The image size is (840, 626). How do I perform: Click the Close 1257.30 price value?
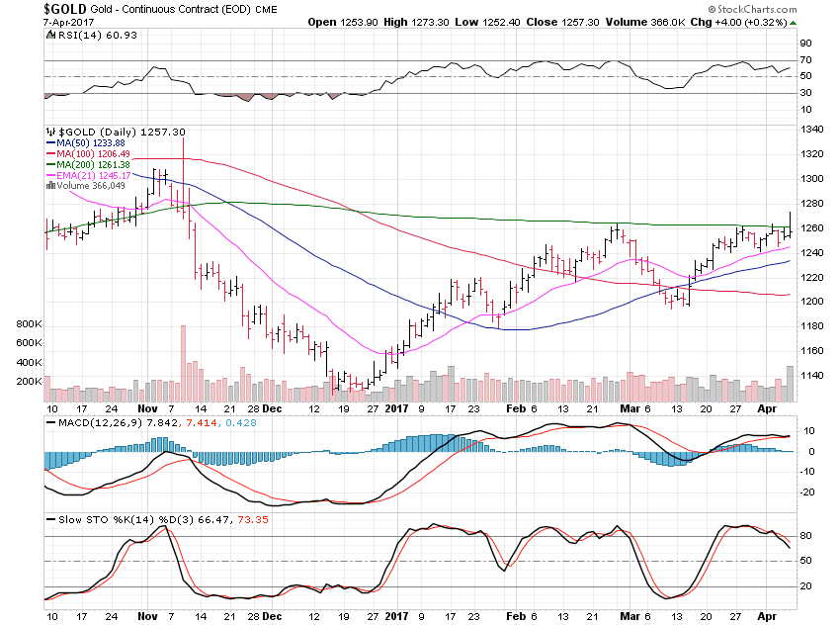(562, 22)
